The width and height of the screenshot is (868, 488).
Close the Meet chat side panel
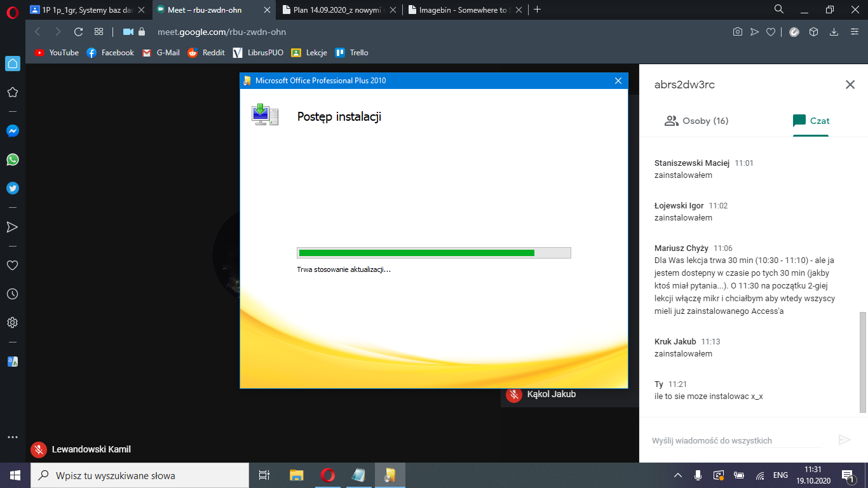click(x=850, y=85)
